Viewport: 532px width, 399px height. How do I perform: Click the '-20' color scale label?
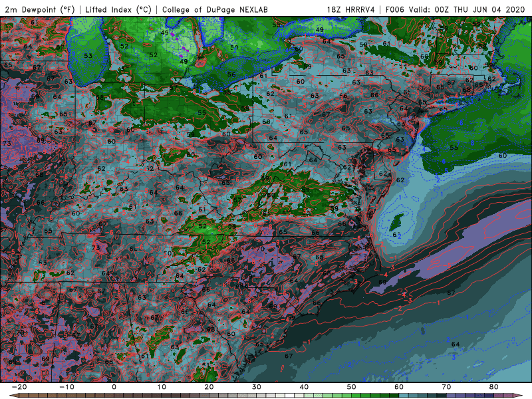pyautogui.click(x=19, y=387)
